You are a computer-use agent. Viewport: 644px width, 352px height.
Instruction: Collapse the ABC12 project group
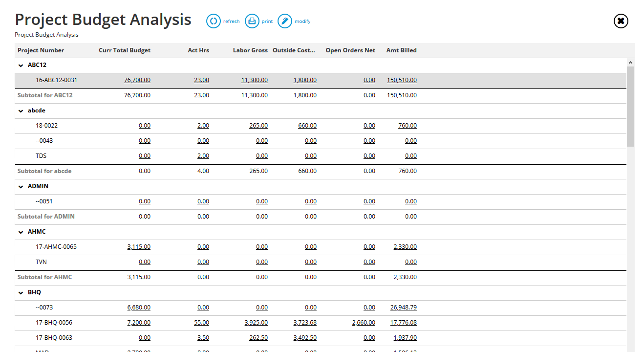click(21, 65)
